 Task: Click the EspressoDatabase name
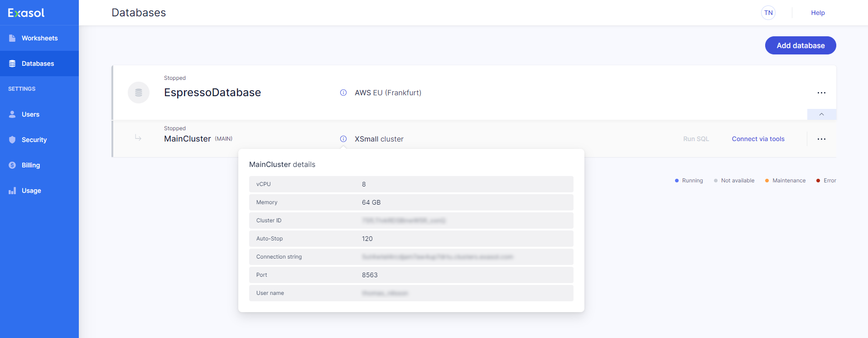coord(212,93)
